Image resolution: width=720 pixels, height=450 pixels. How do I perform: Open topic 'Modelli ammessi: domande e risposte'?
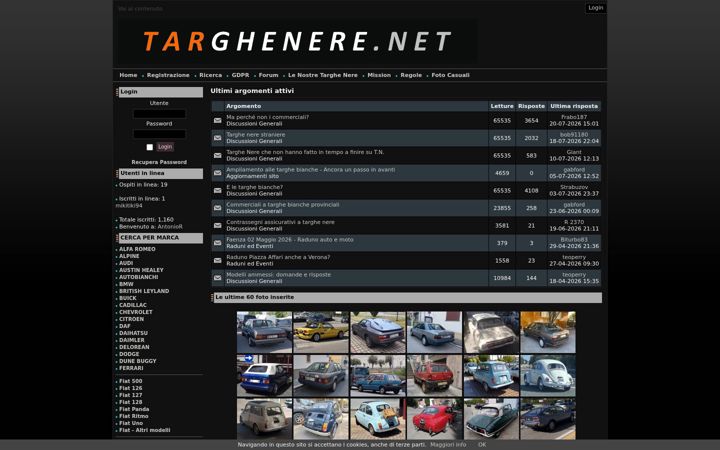pos(278,275)
